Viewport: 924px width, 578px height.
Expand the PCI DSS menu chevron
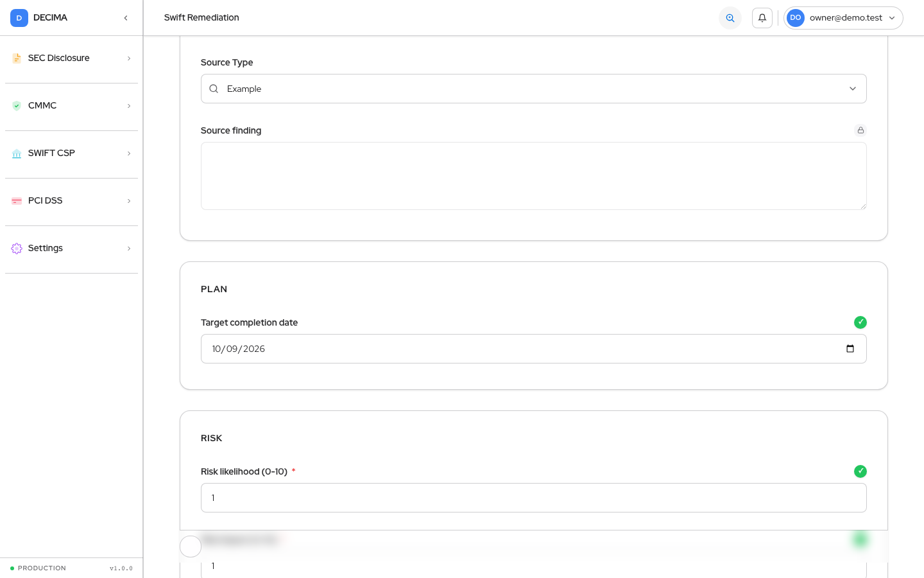click(129, 201)
